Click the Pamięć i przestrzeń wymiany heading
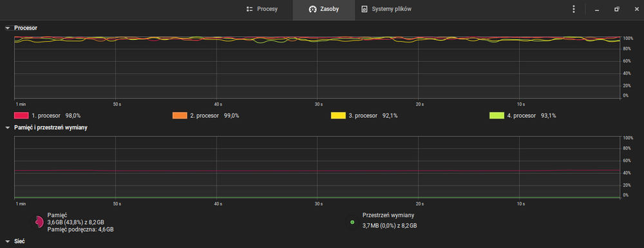This screenshot has width=644, height=248. tap(50, 128)
